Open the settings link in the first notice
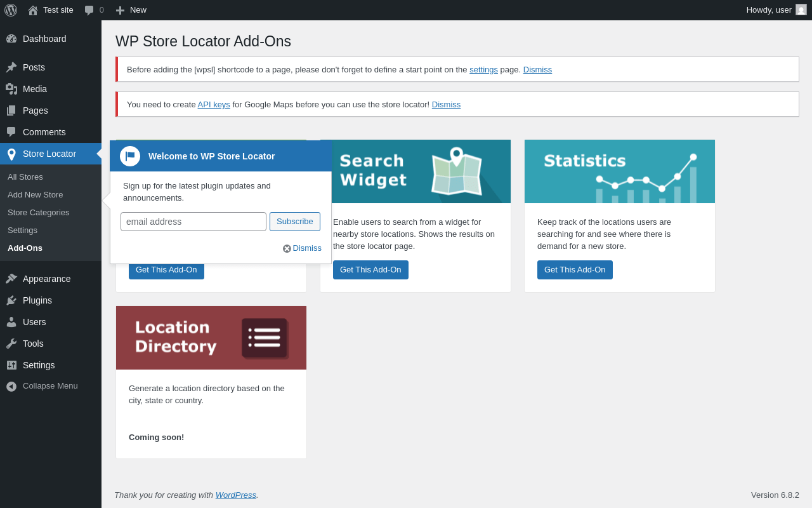The width and height of the screenshot is (812, 508). (x=483, y=70)
